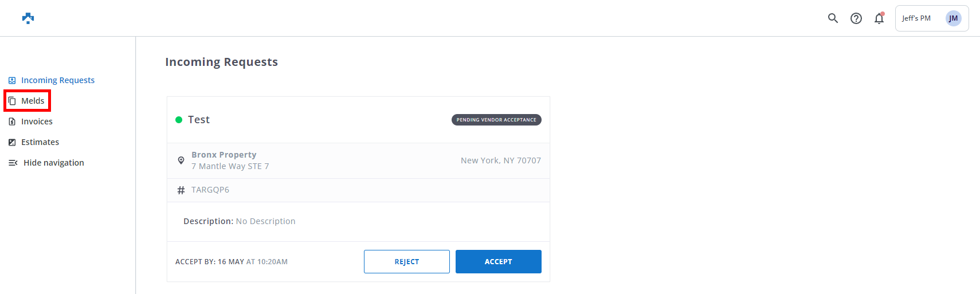
Task: Open the search magnifier icon
Action: [833, 18]
